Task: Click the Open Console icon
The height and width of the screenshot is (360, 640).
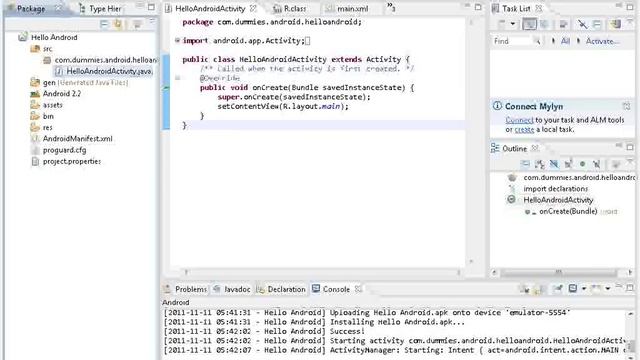Action: 596,289
